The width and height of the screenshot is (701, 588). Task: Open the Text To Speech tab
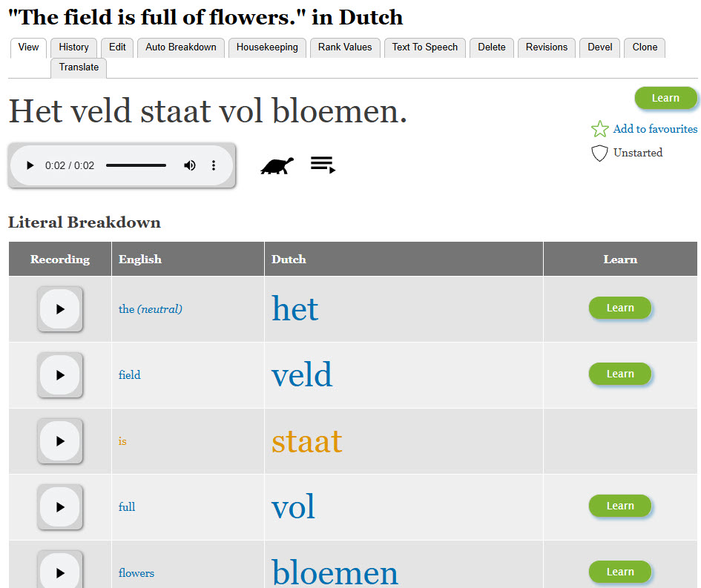click(x=425, y=47)
